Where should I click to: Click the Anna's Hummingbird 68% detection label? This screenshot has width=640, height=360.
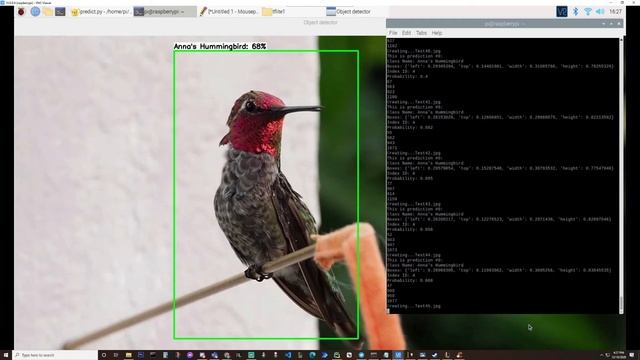(x=220, y=47)
